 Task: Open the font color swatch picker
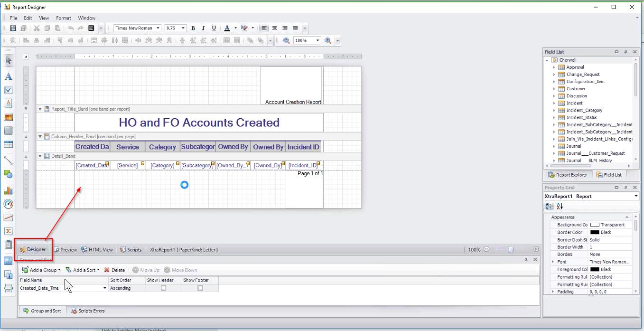point(235,28)
